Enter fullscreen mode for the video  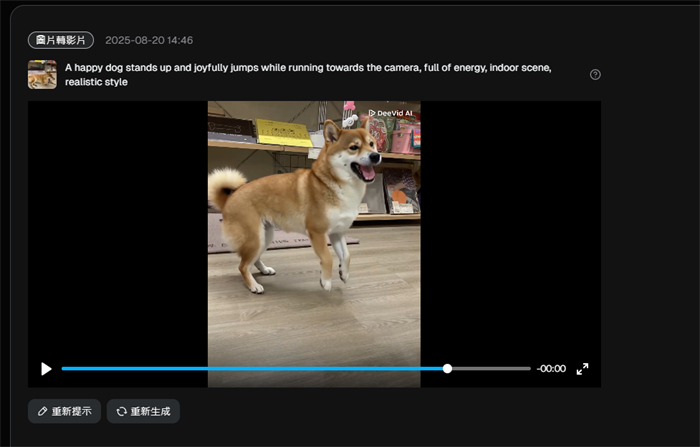click(x=582, y=369)
